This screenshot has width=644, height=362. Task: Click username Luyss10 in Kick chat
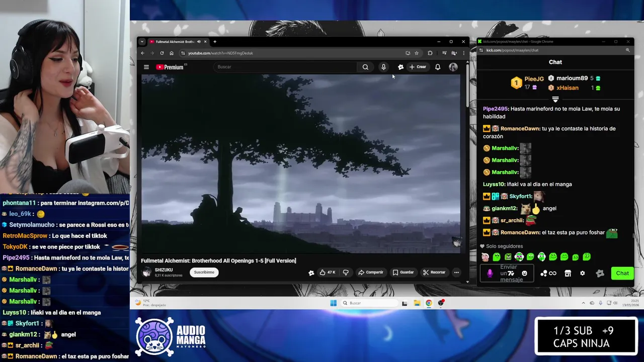(494, 184)
